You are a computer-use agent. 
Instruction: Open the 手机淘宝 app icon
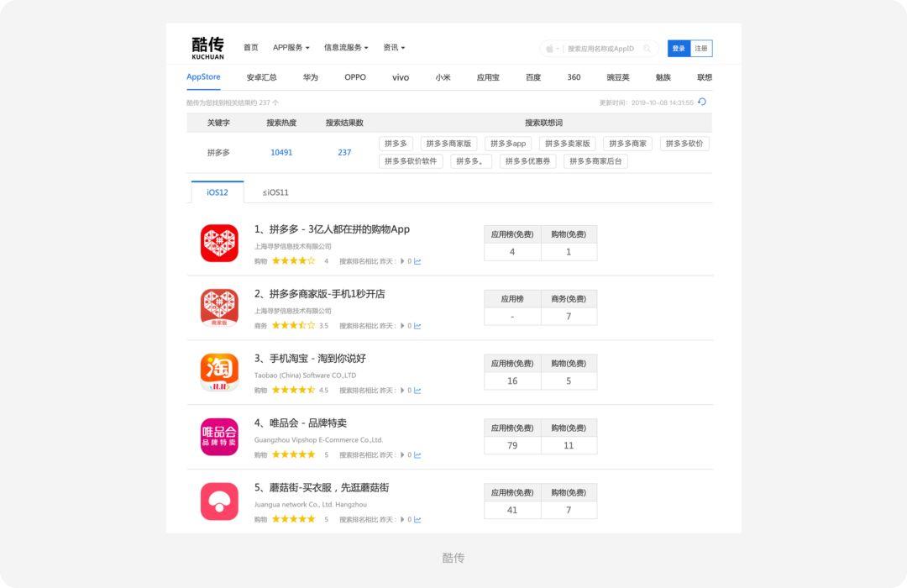pyautogui.click(x=219, y=372)
